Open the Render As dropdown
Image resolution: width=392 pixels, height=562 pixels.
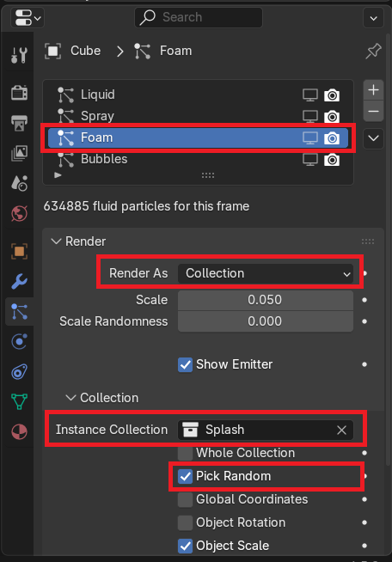coord(266,273)
